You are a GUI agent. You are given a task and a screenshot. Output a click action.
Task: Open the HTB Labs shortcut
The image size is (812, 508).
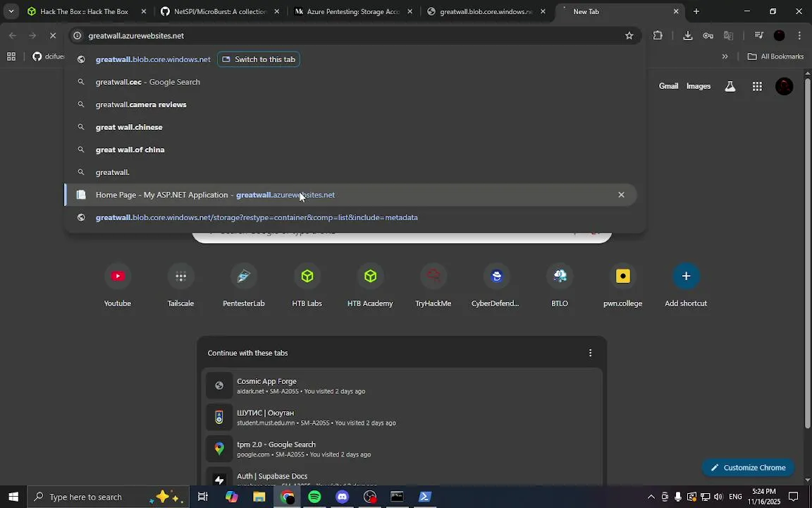[307, 285]
